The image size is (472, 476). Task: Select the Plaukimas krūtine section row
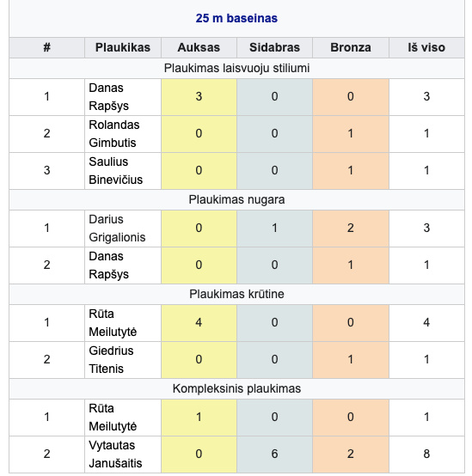(236, 294)
